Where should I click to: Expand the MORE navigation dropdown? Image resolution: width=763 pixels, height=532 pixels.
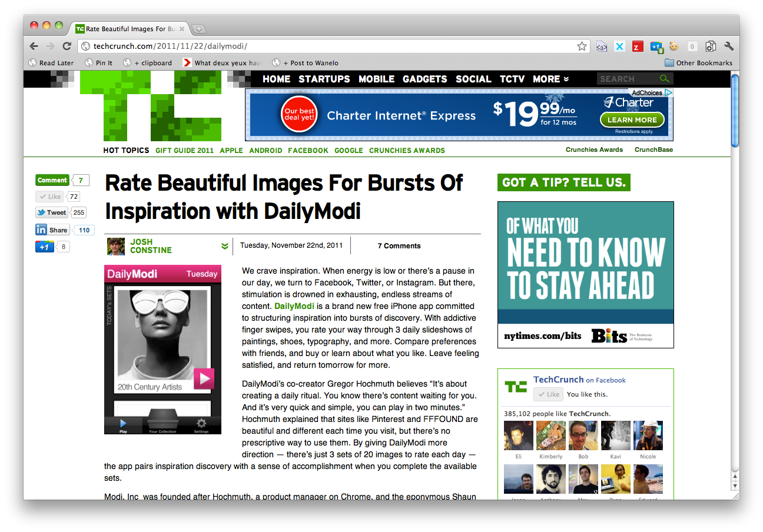(550, 79)
